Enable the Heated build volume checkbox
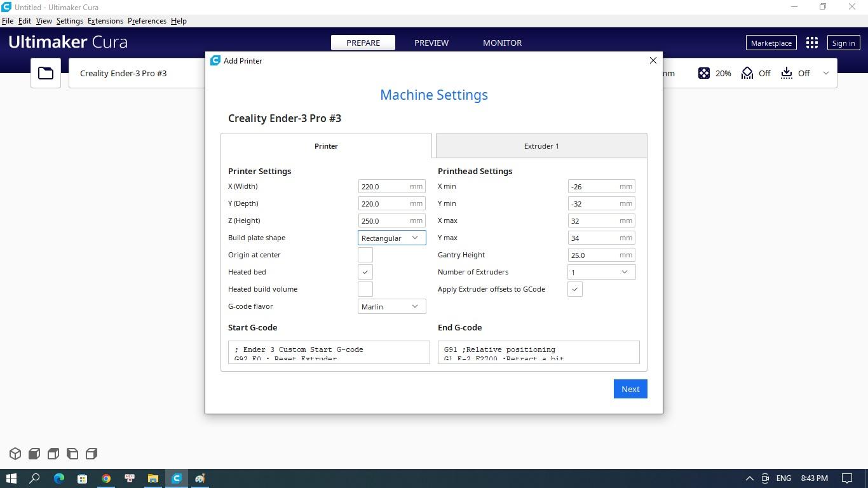The width and height of the screenshot is (868, 488). point(365,289)
